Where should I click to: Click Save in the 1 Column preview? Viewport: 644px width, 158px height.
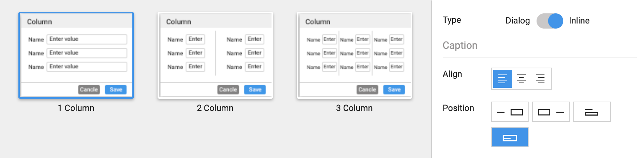tap(116, 90)
